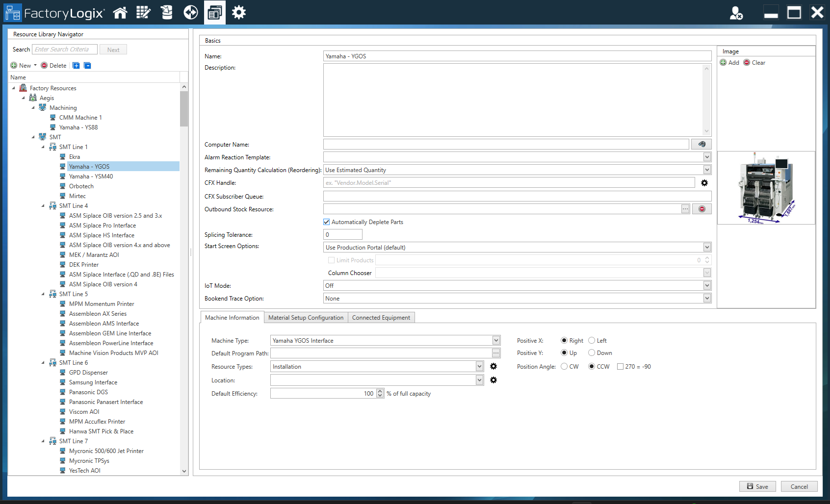Open the FactoryLogix home screen
Viewport: 830px width, 504px height.
(x=120, y=12)
